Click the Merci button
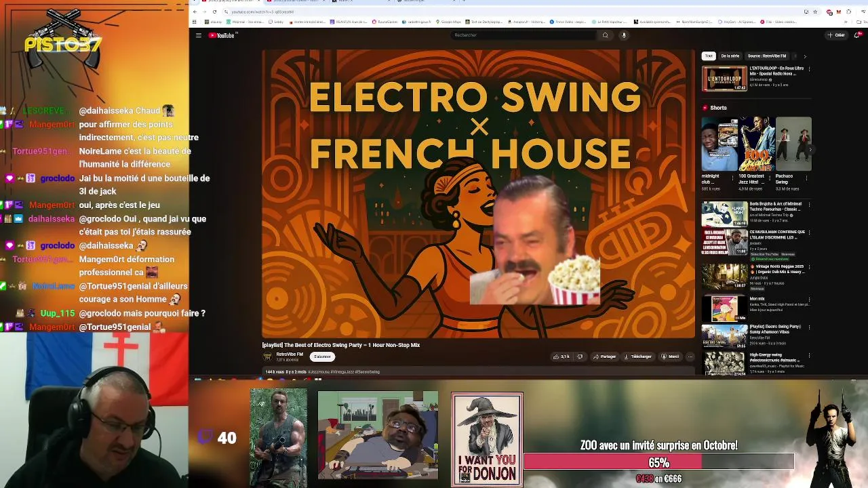The image size is (868, 488). coord(671,357)
